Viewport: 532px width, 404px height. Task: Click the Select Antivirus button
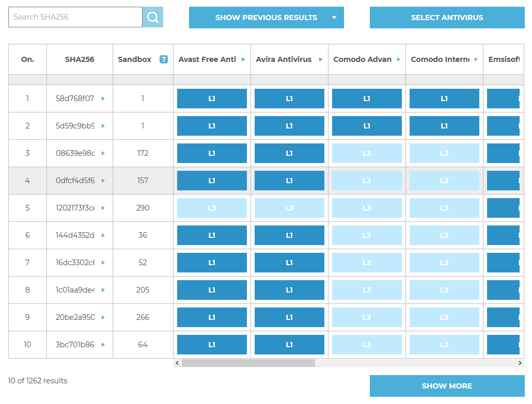point(447,18)
